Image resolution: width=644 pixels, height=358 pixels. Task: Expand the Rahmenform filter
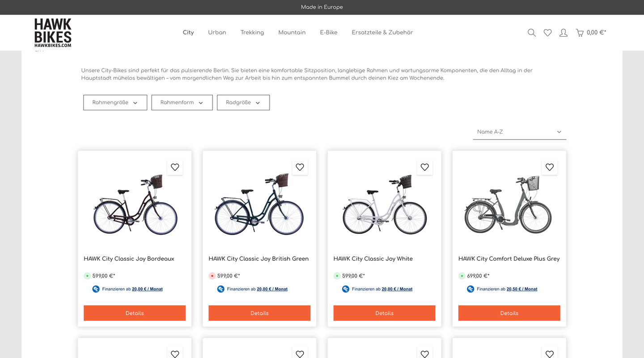coord(182,102)
